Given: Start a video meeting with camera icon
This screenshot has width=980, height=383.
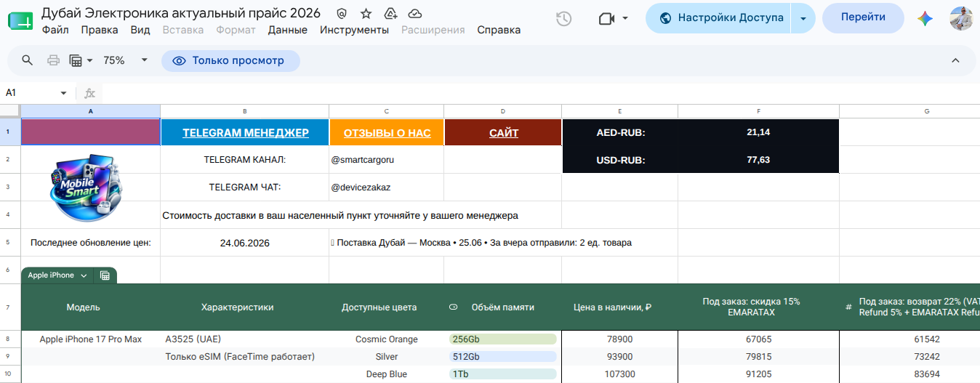Looking at the screenshot, I should coord(607,19).
